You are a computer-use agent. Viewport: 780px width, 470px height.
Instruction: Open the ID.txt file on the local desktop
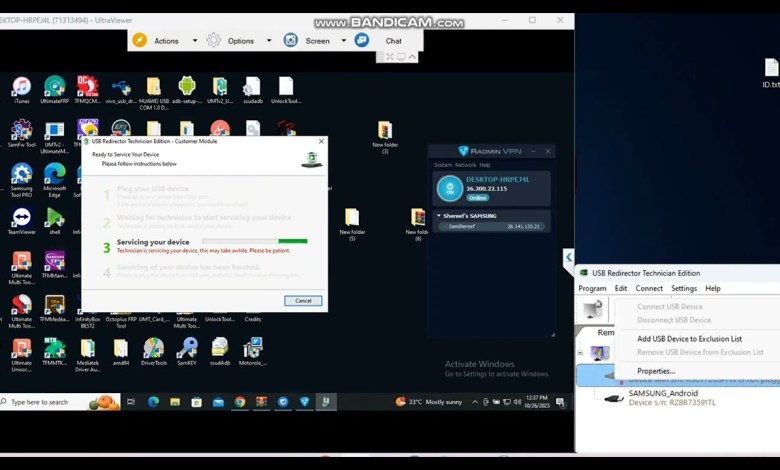click(772, 73)
